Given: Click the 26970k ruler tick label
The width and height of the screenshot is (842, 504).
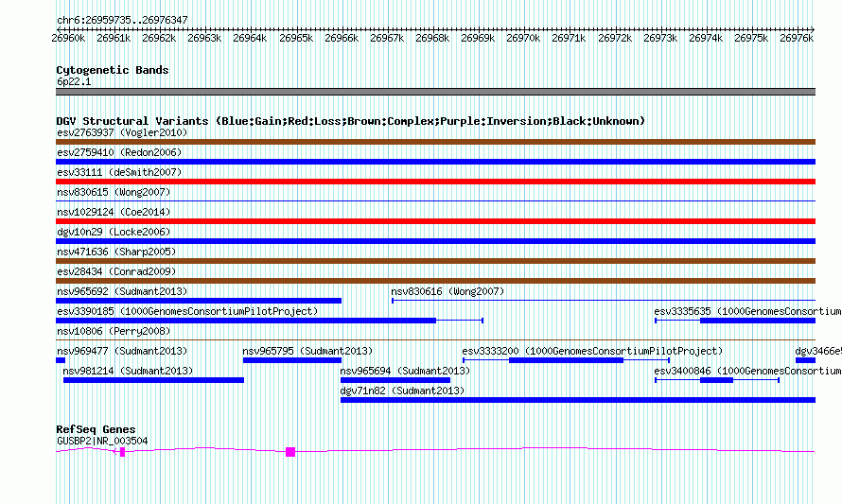Looking at the screenshot, I should pos(523,38).
